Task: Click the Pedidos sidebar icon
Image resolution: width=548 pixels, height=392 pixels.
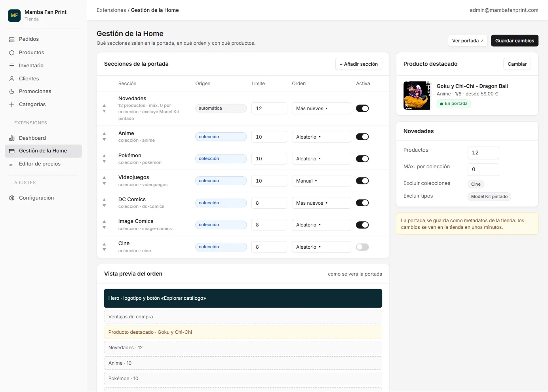Action: pyautogui.click(x=12, y=40)
